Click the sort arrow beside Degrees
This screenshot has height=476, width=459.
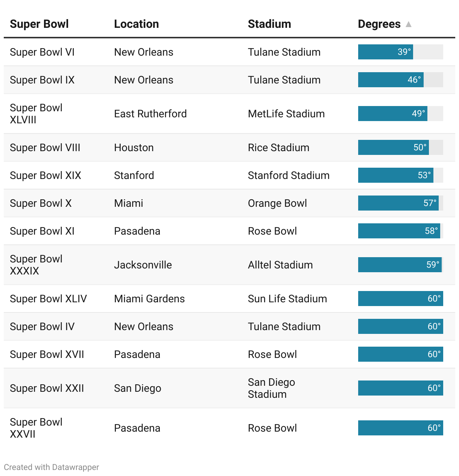coord(409,24)
